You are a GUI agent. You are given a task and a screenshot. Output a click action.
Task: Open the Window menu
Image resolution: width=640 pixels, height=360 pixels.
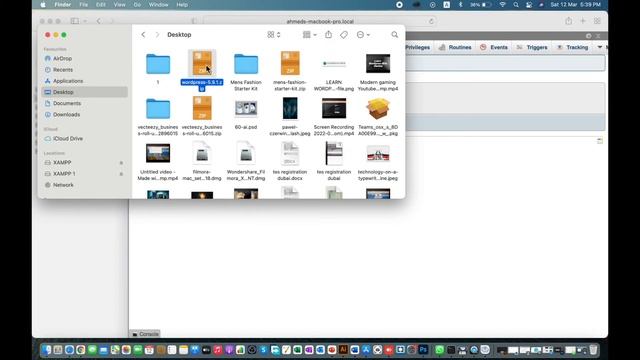tap(158, 4)
